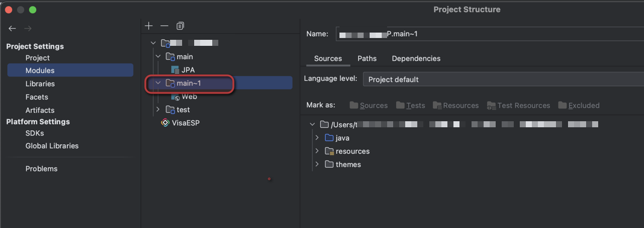Screen dimensions: 644x228
Task: Click the Remove module minus icon
Action: [164, 26]
